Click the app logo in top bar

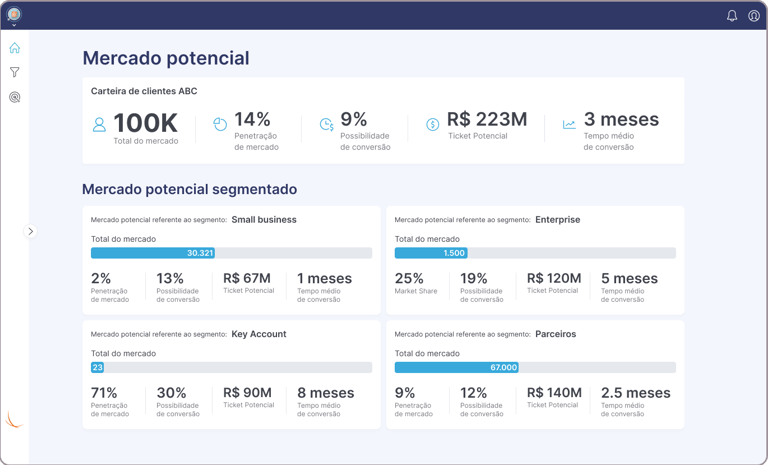pyautogui.click(x=14, y=14)
